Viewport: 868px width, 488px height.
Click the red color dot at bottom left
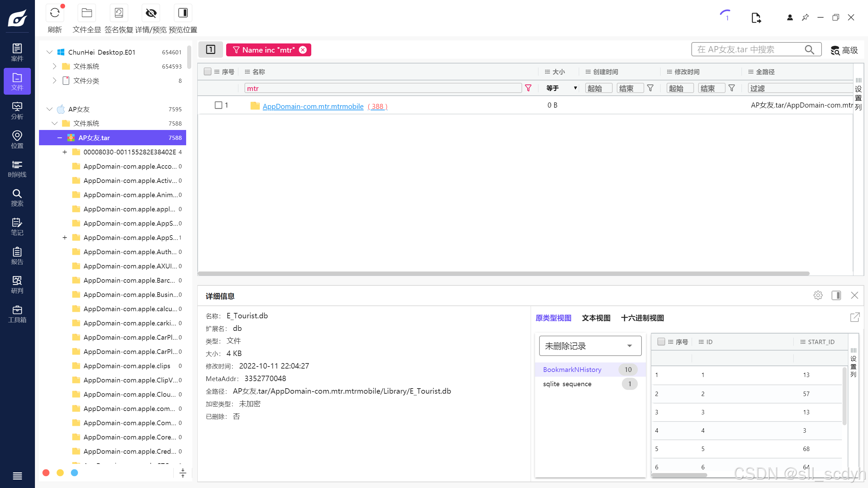click(x=46, y=473)
